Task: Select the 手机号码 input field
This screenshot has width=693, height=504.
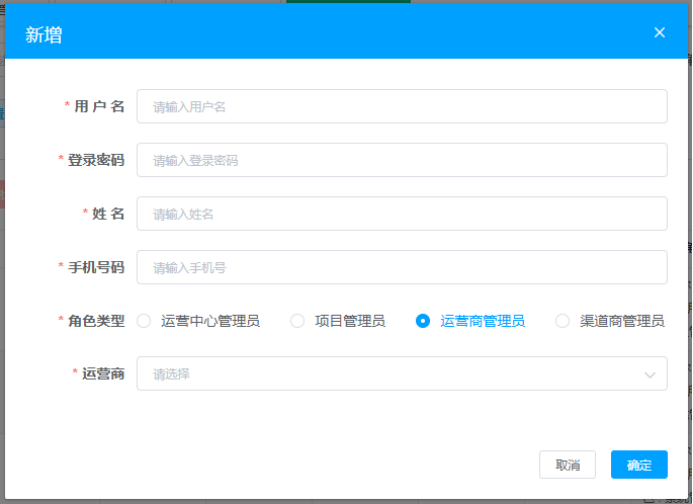Action: (x=401, y=267)
